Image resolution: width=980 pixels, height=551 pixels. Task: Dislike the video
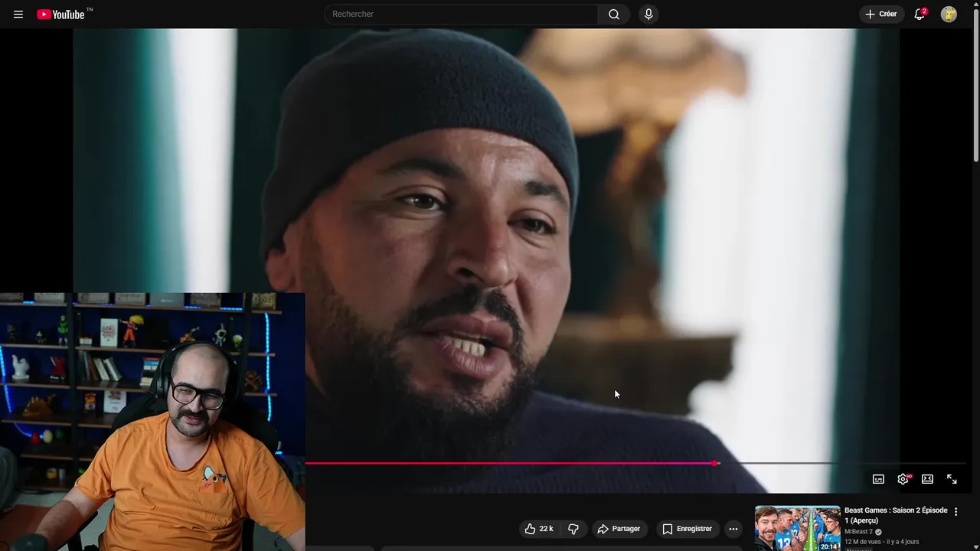[x=573, y=529]
